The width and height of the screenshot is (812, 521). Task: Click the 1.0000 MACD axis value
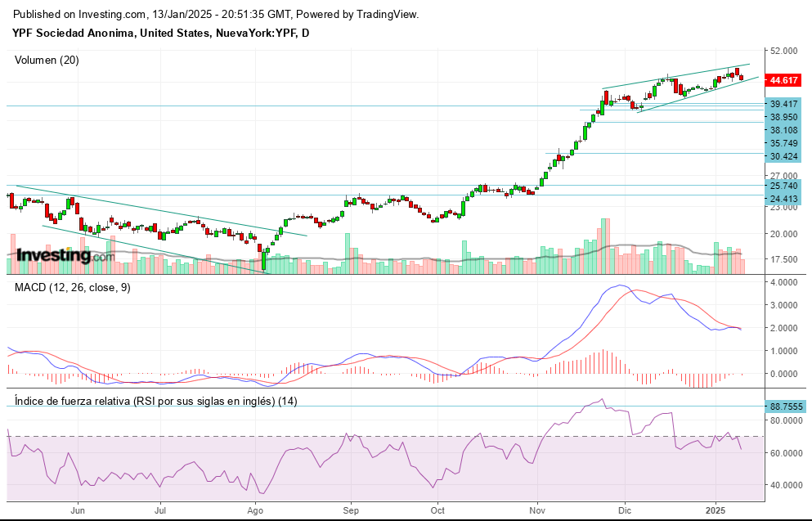(783, 351)
